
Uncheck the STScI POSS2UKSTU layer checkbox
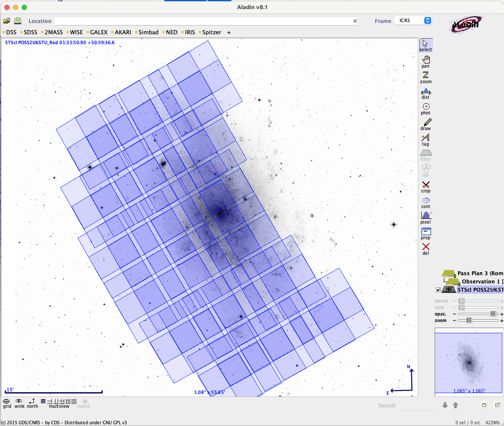[438, 289]
